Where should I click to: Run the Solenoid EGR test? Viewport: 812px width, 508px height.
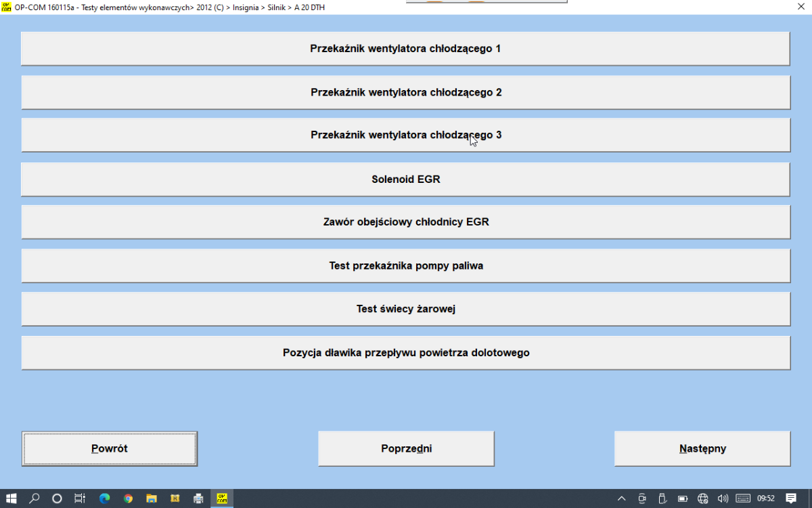405,179
